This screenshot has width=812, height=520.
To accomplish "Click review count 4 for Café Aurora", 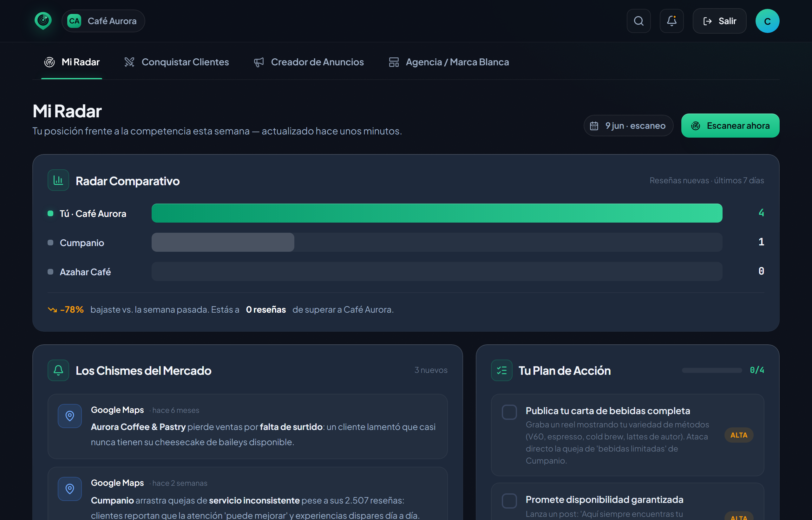I will pyautogui.click(x=761, y=213).
